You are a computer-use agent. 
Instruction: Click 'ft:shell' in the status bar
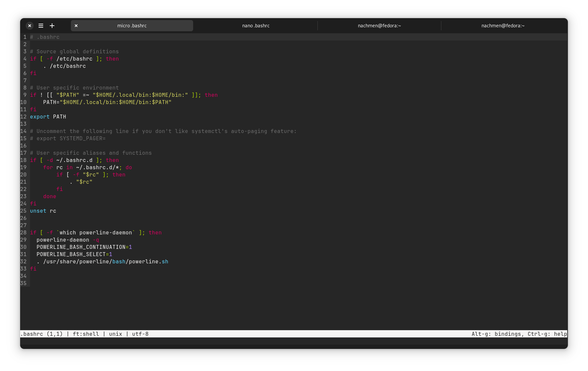pos(86,334)
